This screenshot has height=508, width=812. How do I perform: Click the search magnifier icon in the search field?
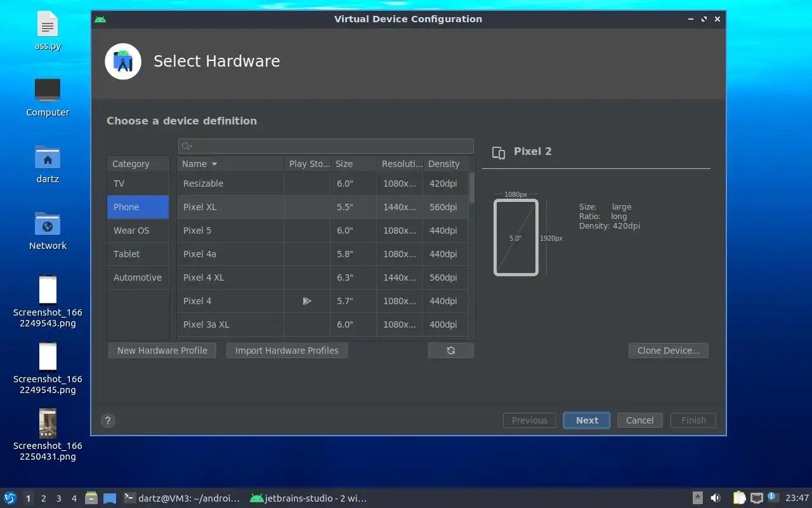coord(187,146)
